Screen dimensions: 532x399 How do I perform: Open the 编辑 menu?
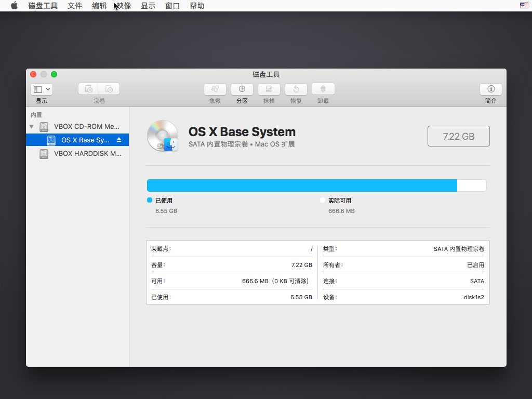click(99, 6)
